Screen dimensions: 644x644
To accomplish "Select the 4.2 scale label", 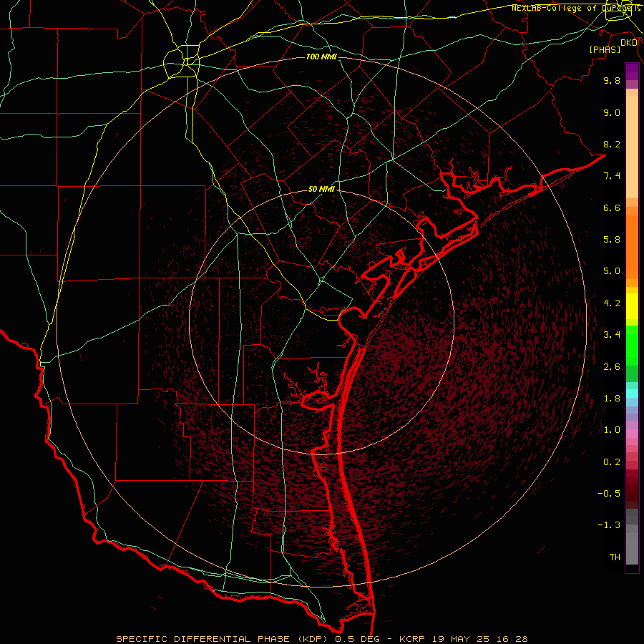I will [612, 303].
